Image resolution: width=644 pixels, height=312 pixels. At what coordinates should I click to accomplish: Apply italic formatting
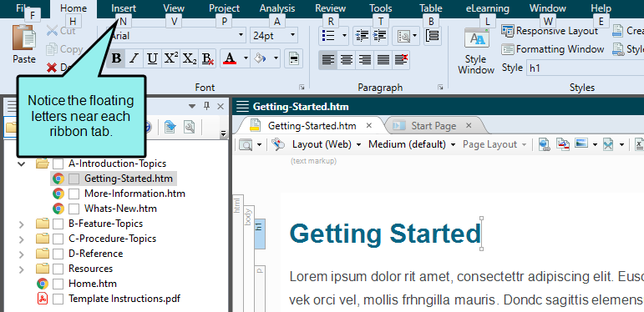click(134, 58)
